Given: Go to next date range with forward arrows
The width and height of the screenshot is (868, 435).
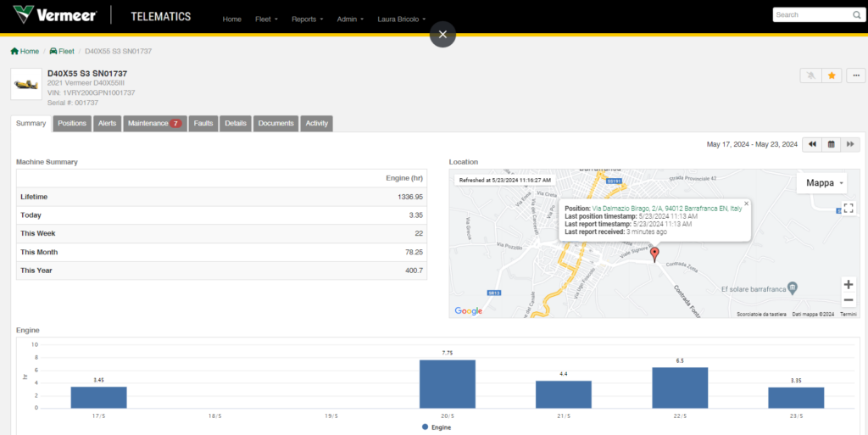Looking at the screenshot, I should click(850, 144).
